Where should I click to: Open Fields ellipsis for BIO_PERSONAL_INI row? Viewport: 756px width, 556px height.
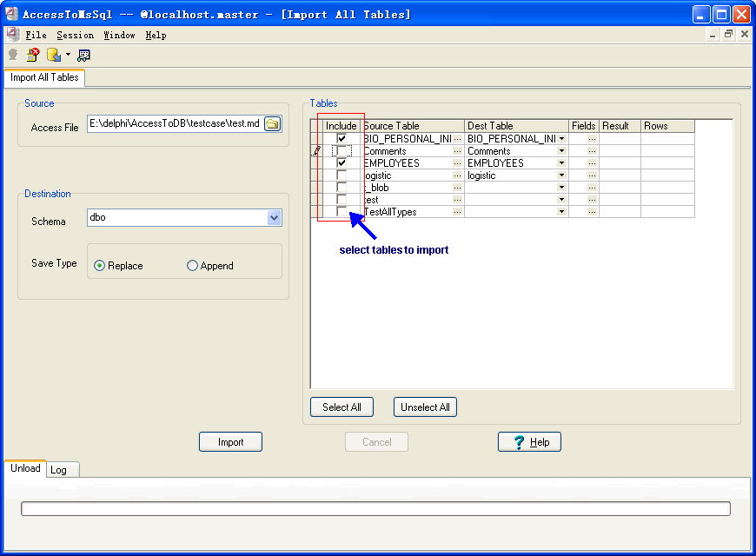(592, 139)
